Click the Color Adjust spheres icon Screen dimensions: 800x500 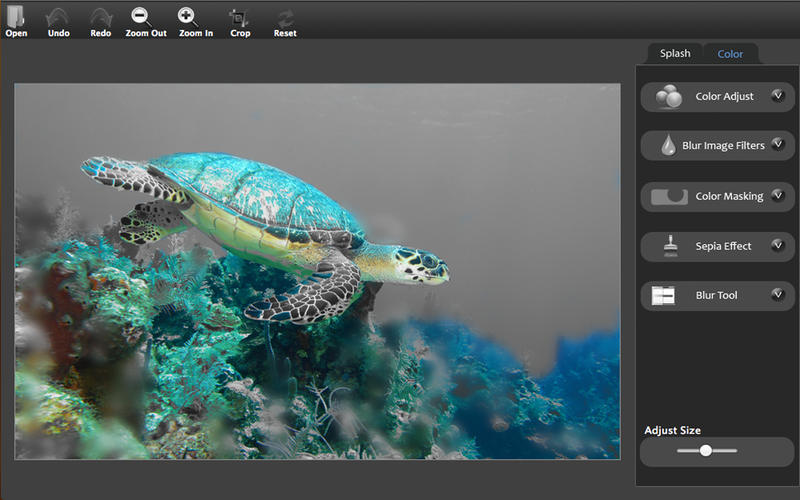668,97
